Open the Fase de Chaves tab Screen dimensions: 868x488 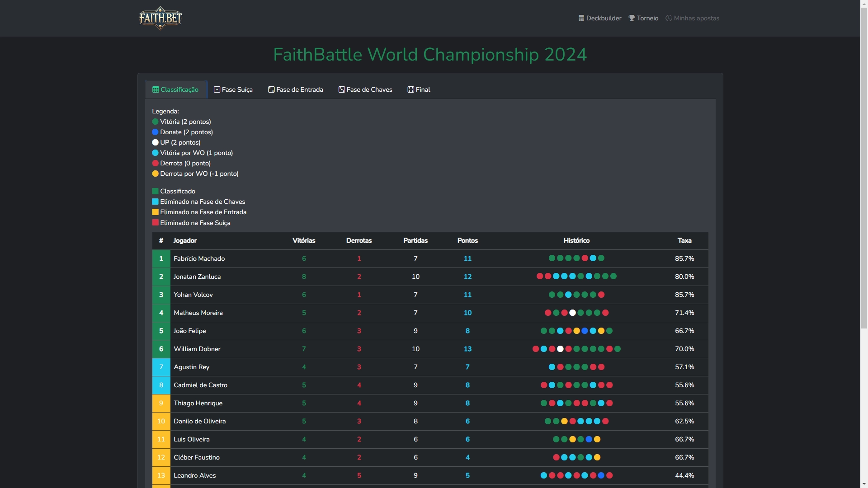365,89
